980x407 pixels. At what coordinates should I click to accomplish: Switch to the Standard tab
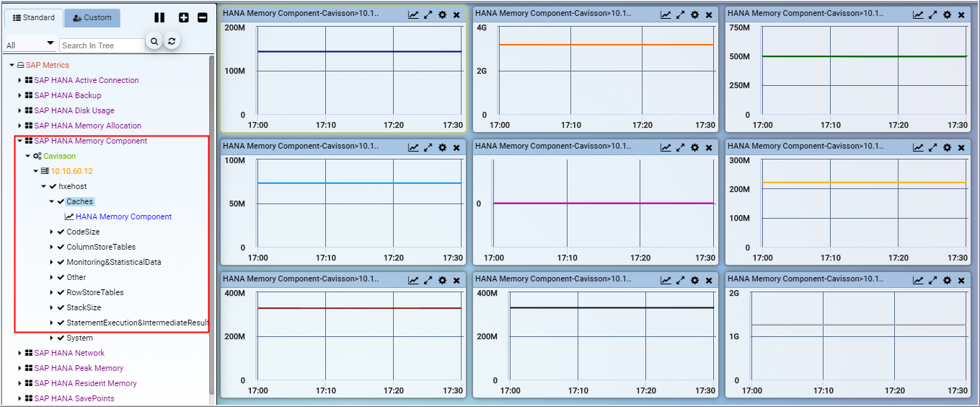(33, 17)
